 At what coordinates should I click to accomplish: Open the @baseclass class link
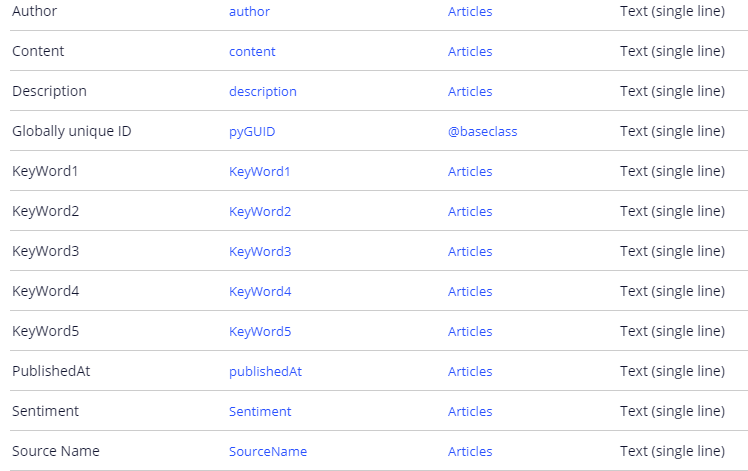(x=482, y=131)
